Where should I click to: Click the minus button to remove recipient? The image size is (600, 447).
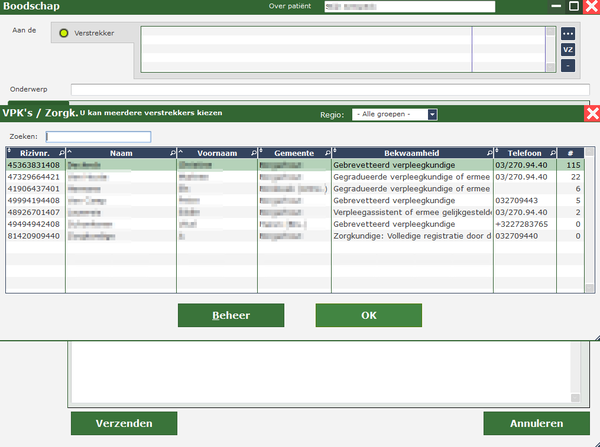[x=568, y=65]
